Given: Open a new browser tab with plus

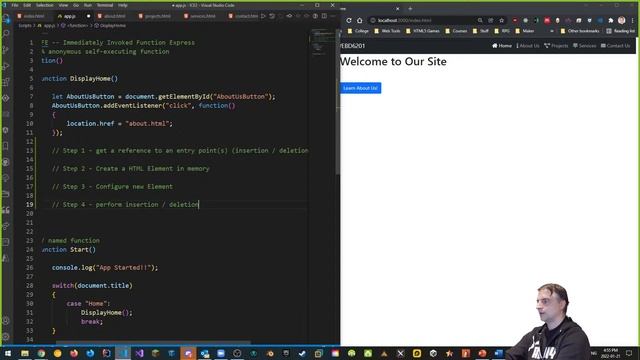Looking at the screenshot, I should pos(410,8).
